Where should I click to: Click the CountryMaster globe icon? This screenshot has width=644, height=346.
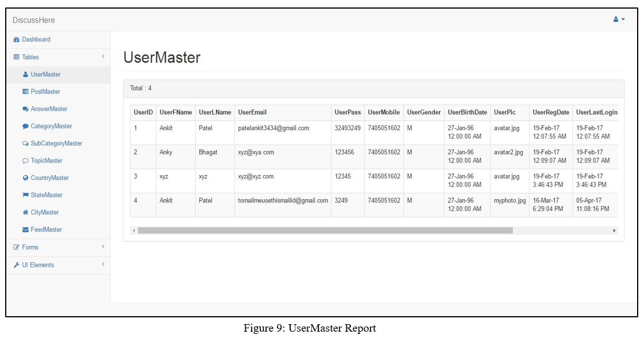point(25,178)
